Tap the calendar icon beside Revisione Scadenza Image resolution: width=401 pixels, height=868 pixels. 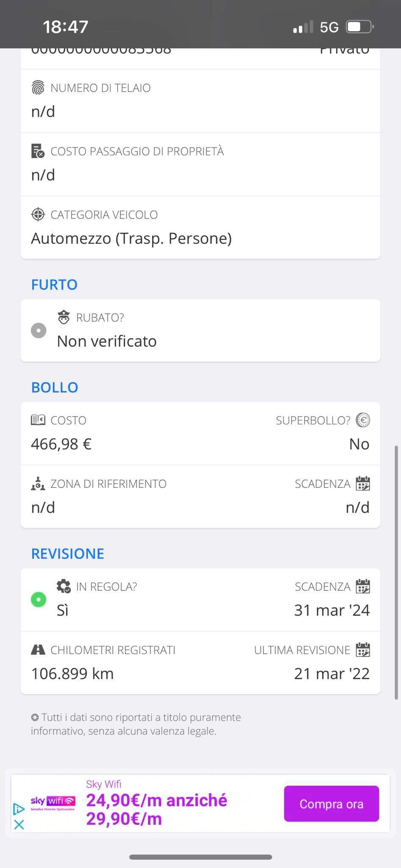tap(363, 587)
